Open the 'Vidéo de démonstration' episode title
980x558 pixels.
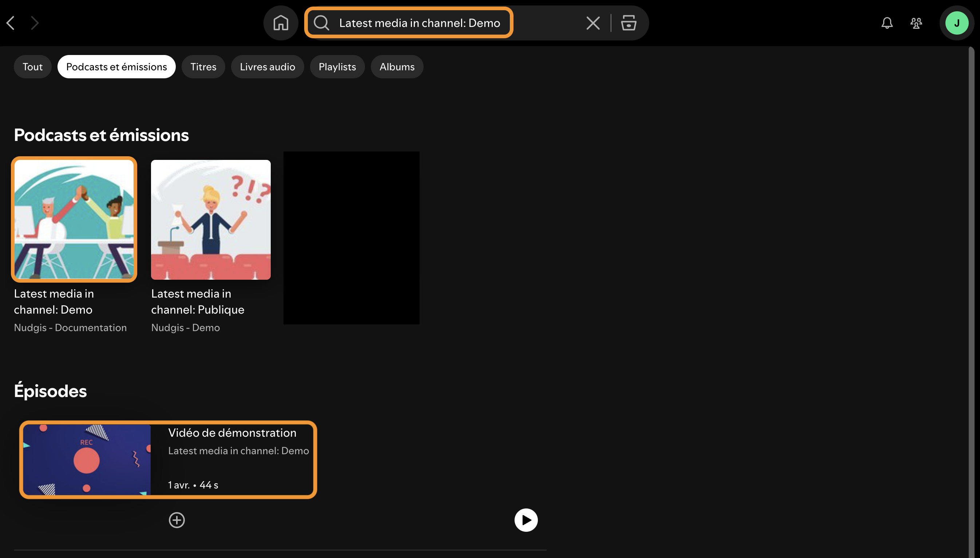(x=232, y=433)
